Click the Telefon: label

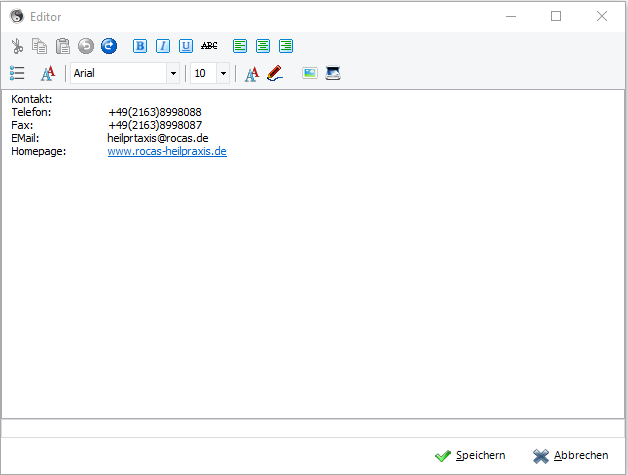31,112
